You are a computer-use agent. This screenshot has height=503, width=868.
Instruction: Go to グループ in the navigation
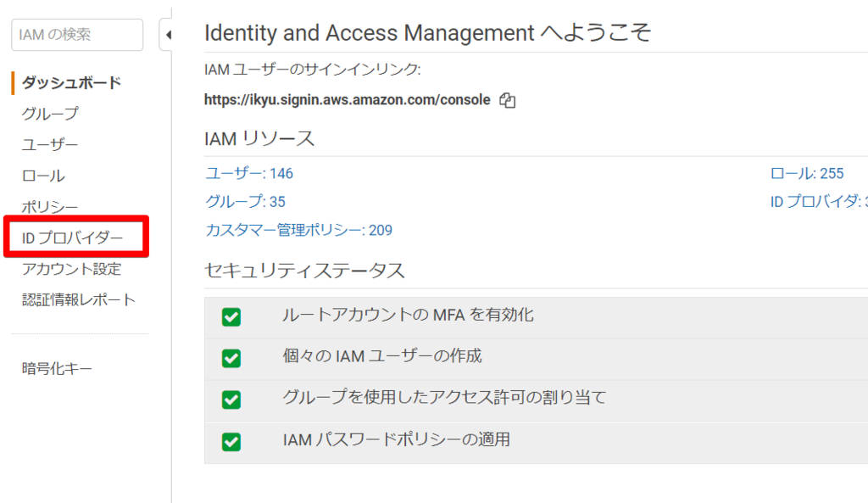point(50,114)
